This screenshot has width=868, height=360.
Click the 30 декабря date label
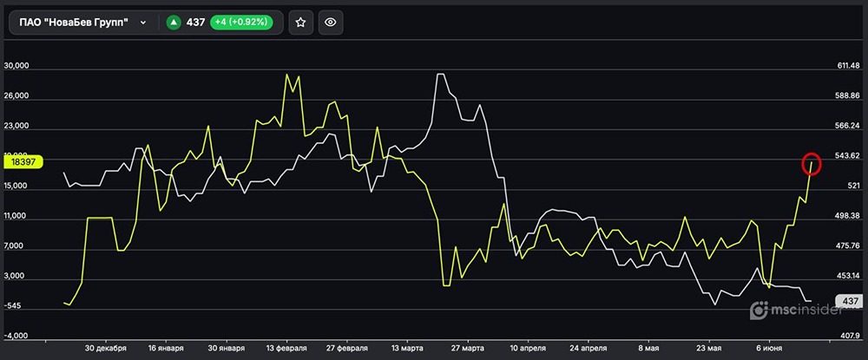point(105,349)
